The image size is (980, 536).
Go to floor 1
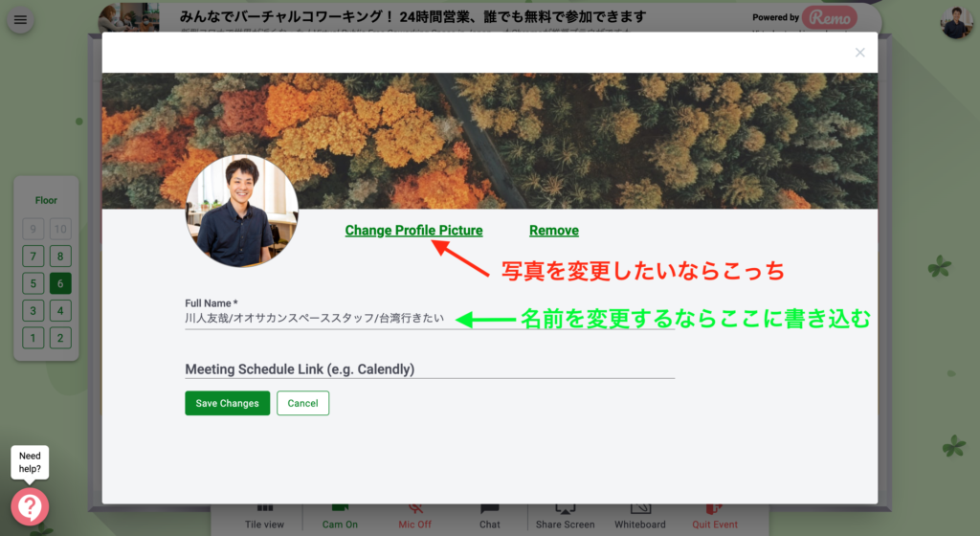pos(33,338)
